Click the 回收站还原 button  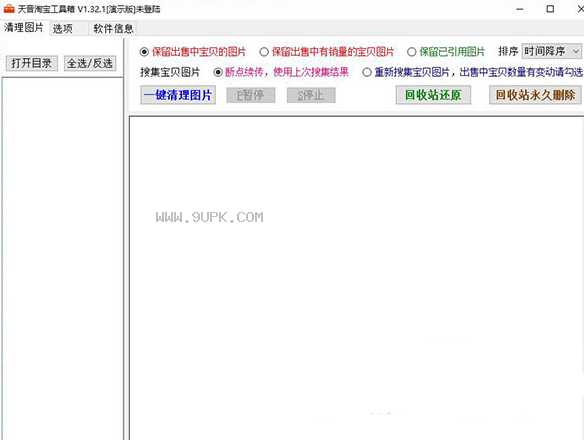point(433,95)
